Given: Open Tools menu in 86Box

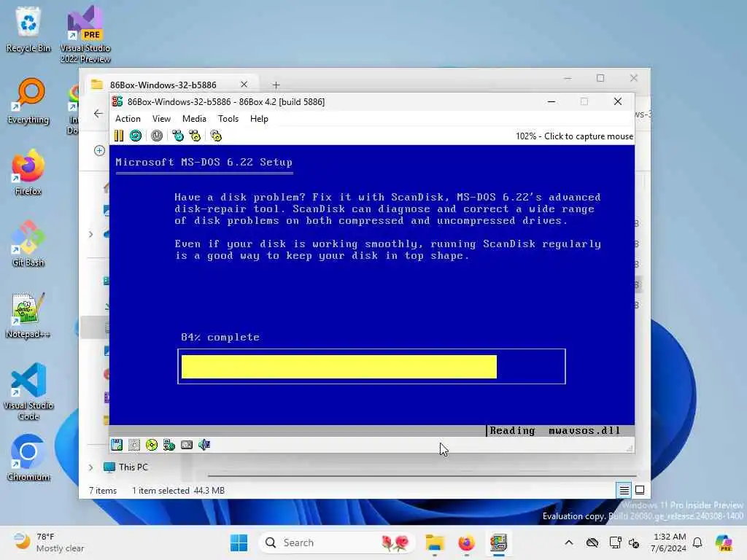Looking at the screenshot, I should 228,119.
